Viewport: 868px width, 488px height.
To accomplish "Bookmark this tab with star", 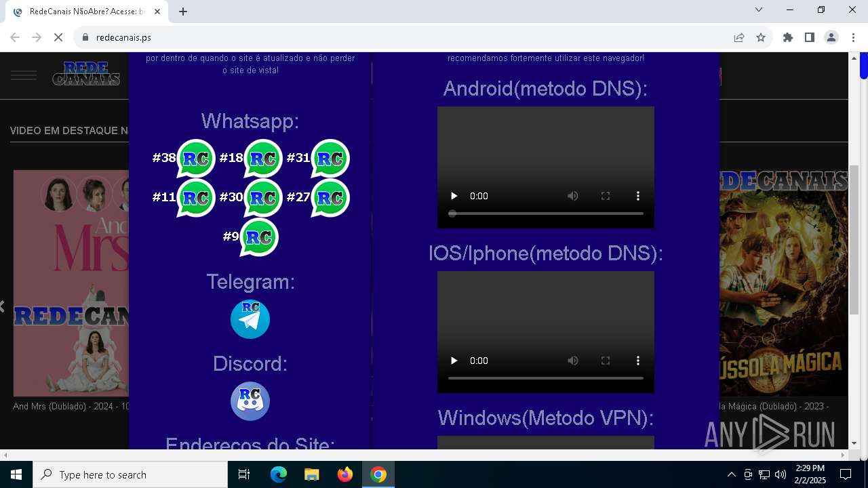I will tap(761, 38).
